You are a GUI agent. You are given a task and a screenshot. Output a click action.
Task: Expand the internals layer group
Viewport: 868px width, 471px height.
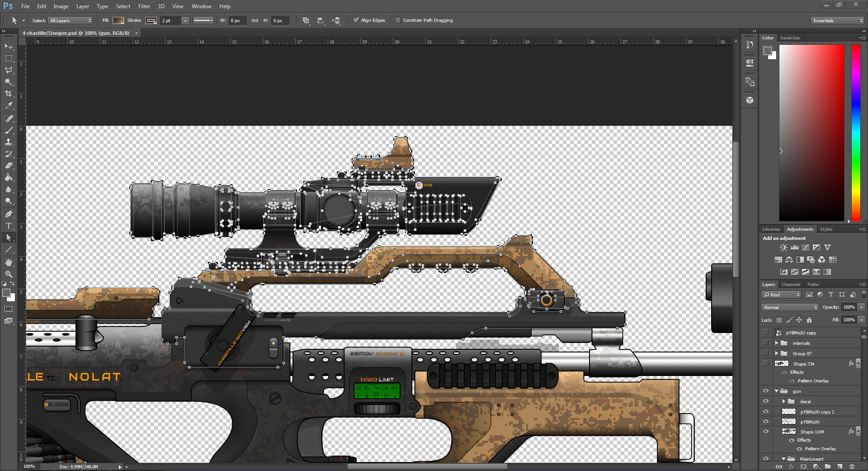tap(777, 343)
